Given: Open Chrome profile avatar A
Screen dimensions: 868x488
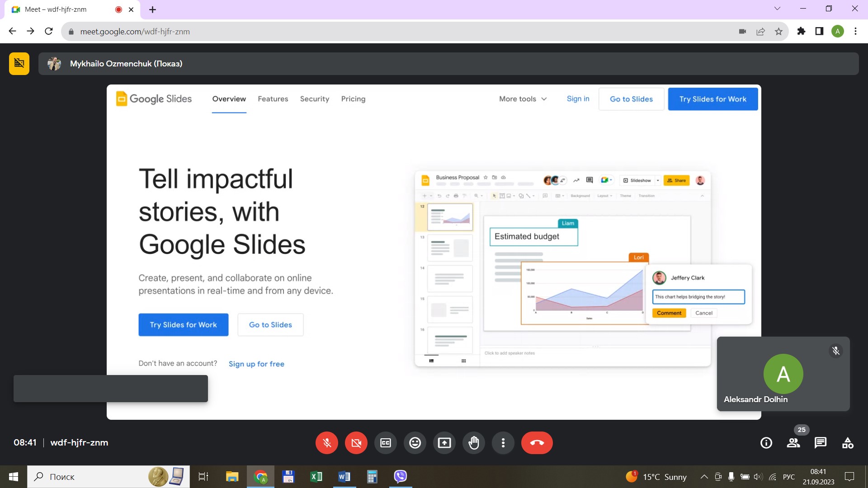Looking at the screenshot, I should (x=838, y=31).
